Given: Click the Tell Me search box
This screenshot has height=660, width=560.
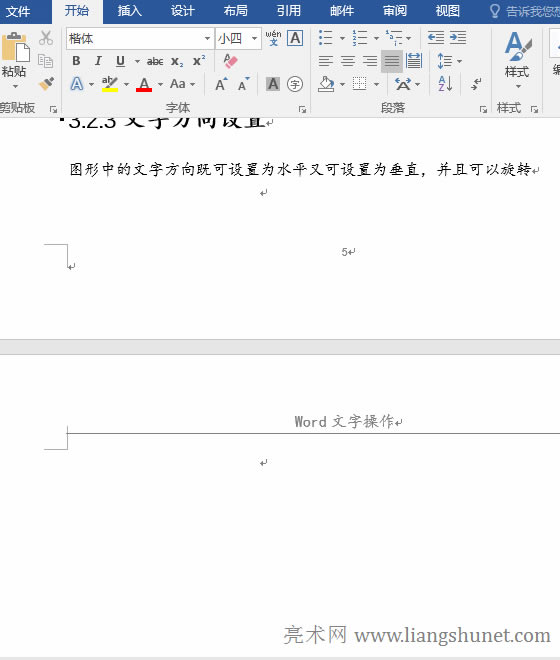Looking at the screenshot, I should point(525,11).
